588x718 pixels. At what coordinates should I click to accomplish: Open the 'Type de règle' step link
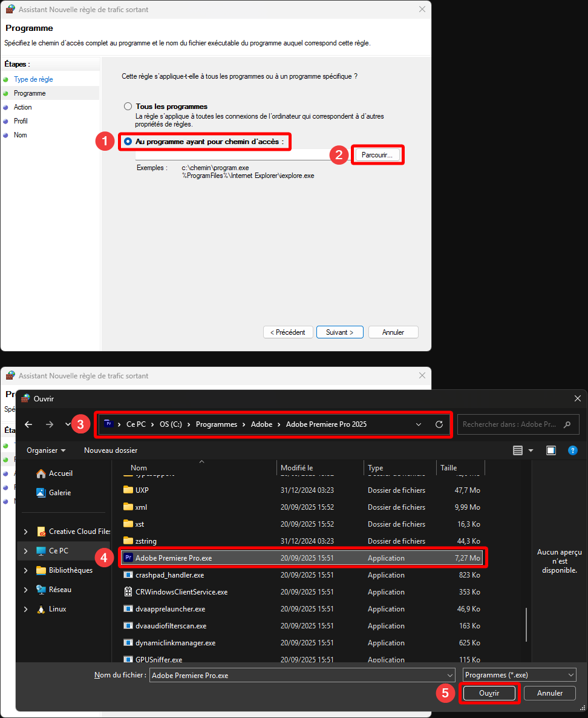[x=33, y=79]
